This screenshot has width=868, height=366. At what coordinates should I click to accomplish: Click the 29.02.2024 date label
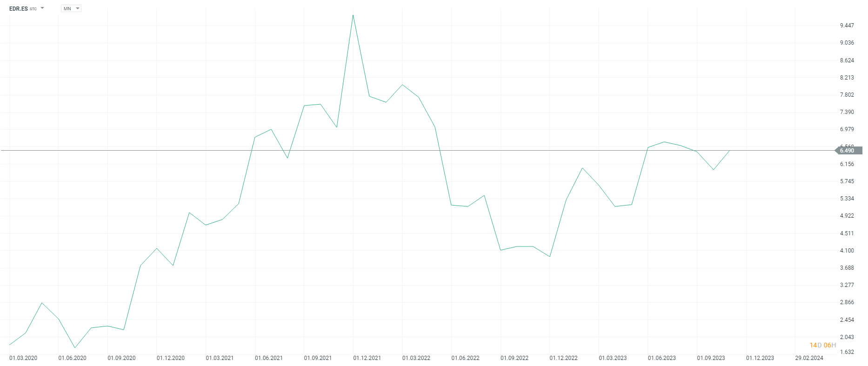click(809, 358)
